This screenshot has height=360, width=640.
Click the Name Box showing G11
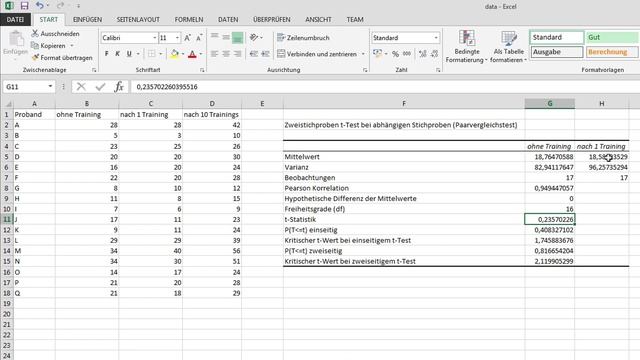[24, 87]
